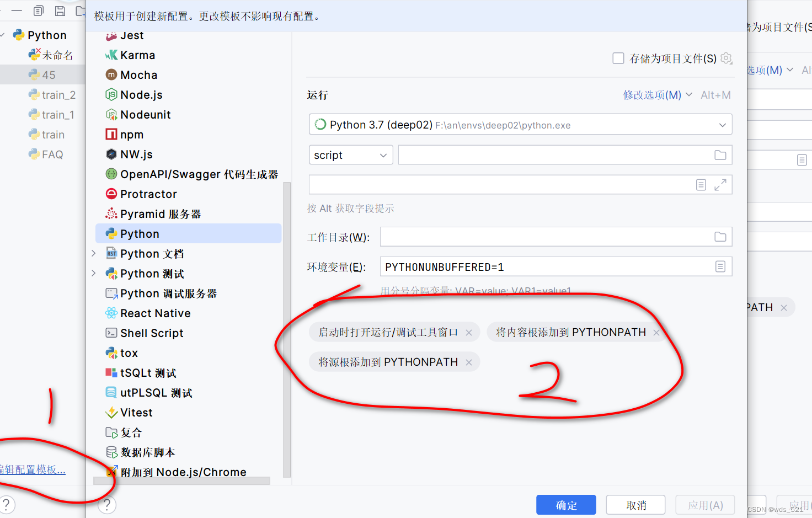The width and height of the screenshot is (812, 518).
Task: Select the Python 测试 template icon
Action: (111, 274)
